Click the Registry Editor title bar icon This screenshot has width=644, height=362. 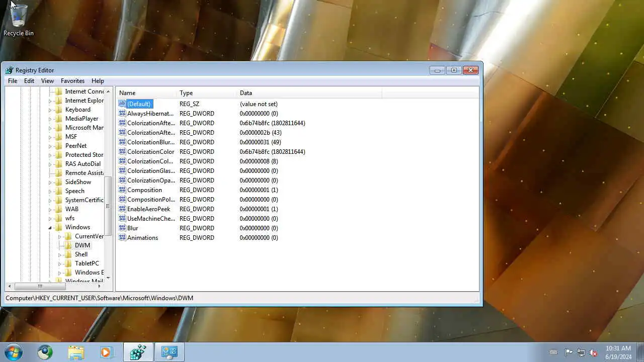tap(10, 70)
